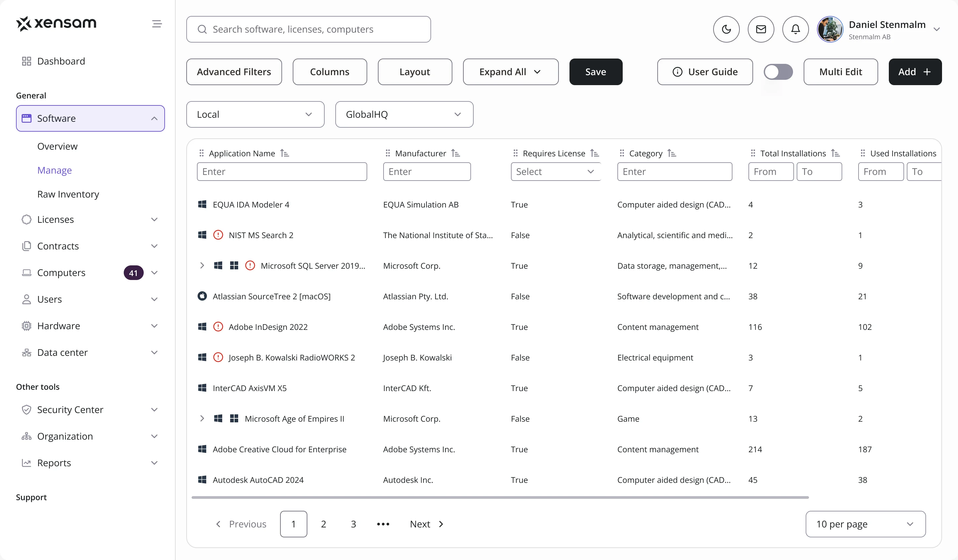Viewport: 958px width, 560px height.
Task: Click Advanced Filters button
Action: pos(234,72)
